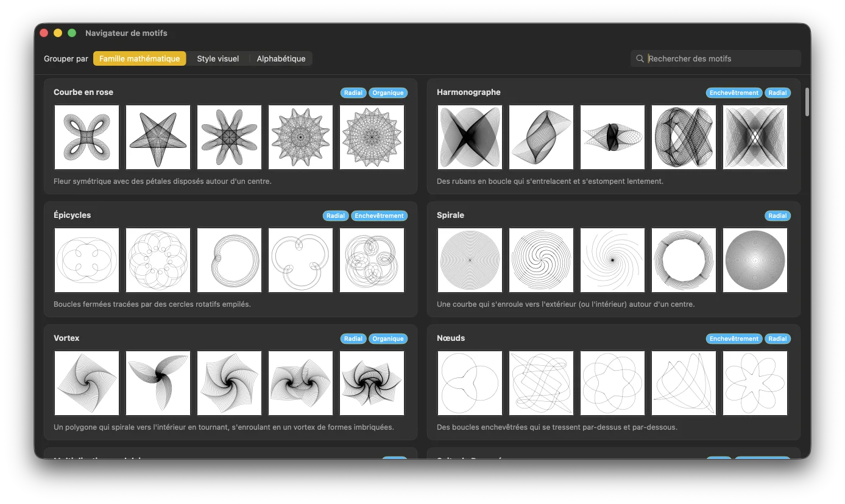Open the twisted diagonal ribbon Harmonographe thumbnail
The image size is (845, 504).
[541, 138]
